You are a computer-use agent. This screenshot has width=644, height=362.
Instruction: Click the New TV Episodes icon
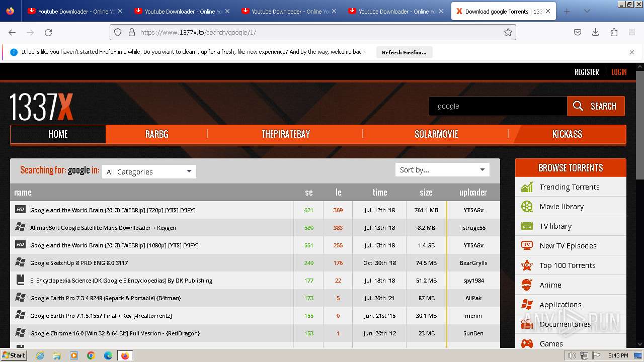point(527,245)
